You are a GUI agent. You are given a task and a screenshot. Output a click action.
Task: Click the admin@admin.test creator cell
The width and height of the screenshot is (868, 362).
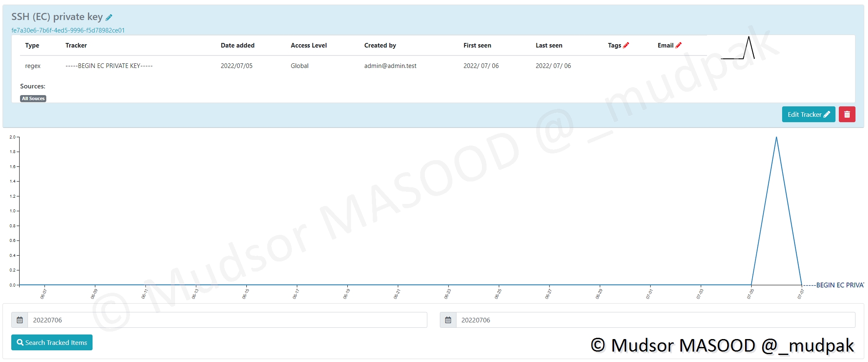(390, 66)
